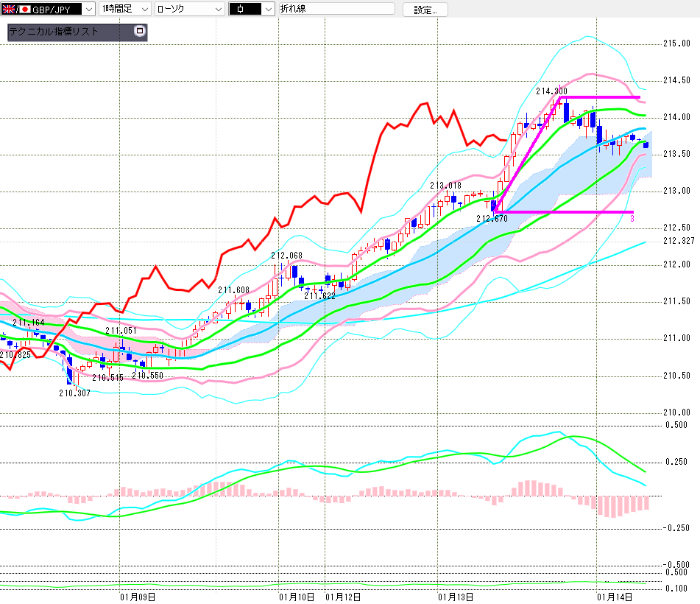This screenshot has height=604, width=700.
Task: Expand the テクニカル指標リスト panel using its icon
Action: (140, 32)
